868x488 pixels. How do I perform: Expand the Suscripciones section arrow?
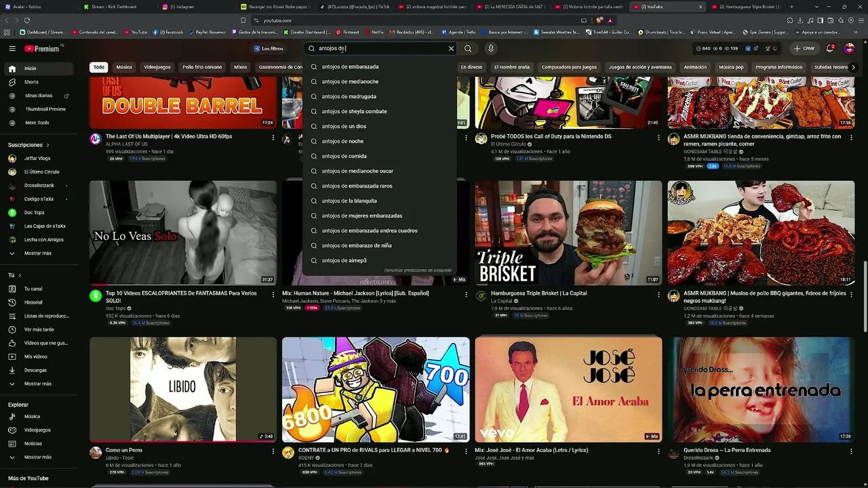click(x=47, y=145)
